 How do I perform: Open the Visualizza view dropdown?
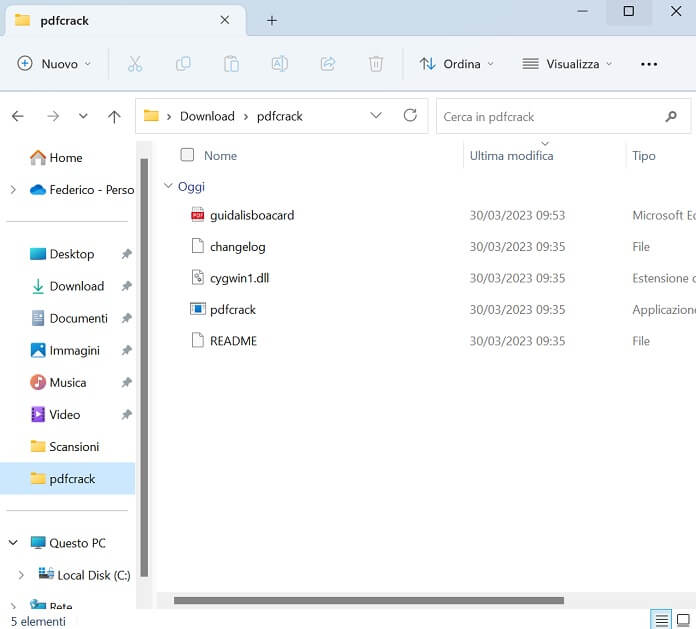tap(567, 64)
